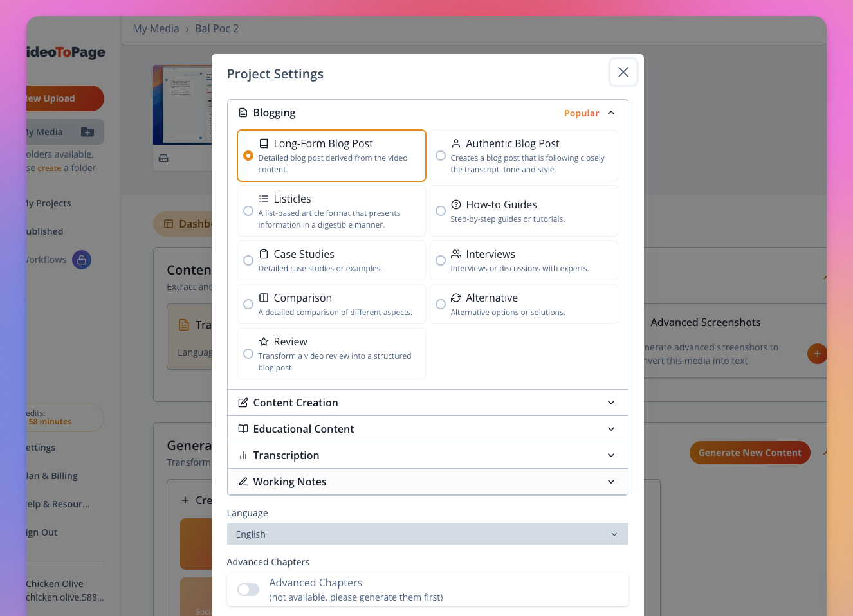The width and height of the screenshot is (853, 616).
Task: Open the Language dropdown showing English
Action: click(x=427, y=534)
